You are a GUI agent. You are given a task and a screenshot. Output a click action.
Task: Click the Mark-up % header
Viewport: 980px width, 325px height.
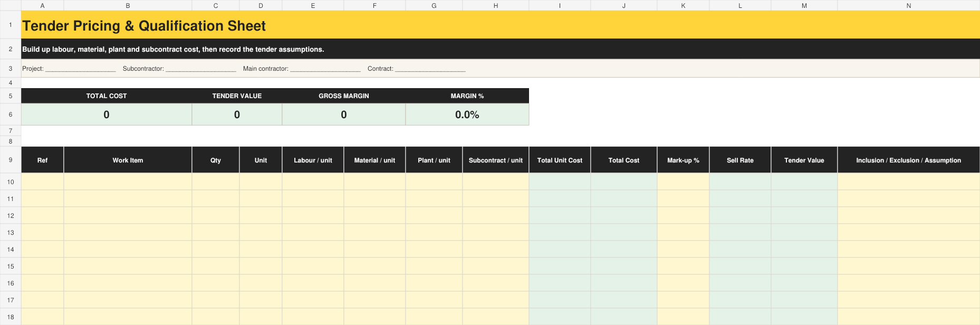click(x=683, y=160)
